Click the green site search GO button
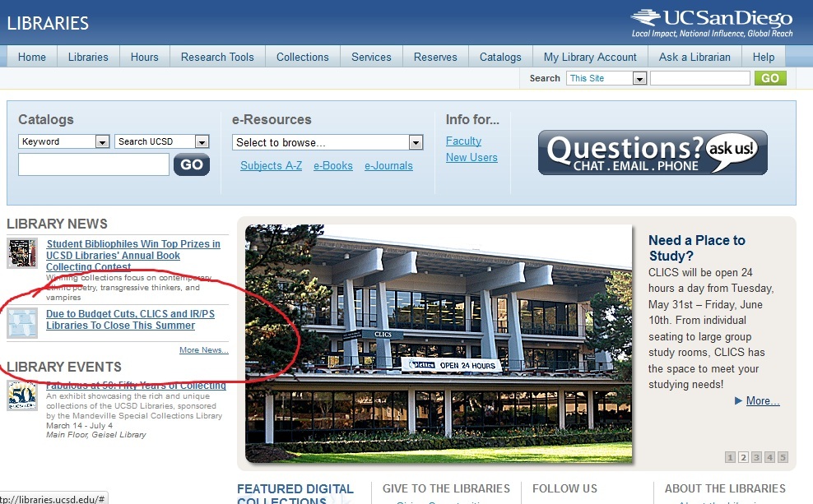 (x=770, y=78)
